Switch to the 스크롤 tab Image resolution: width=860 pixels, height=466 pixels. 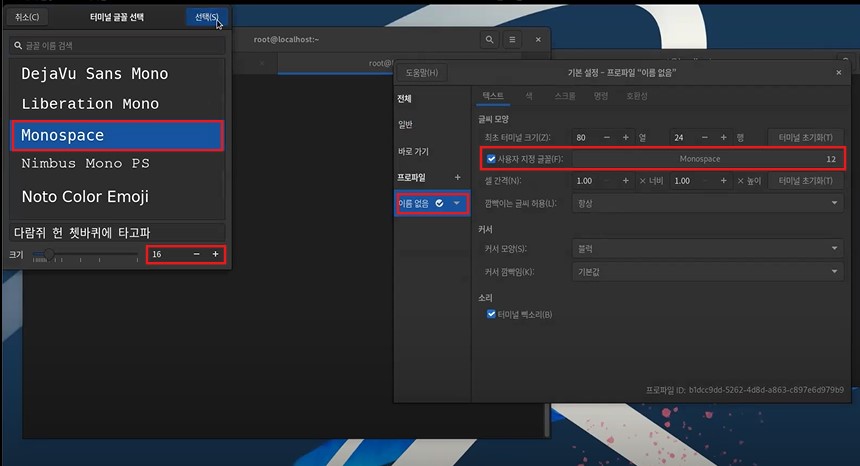pos(564,96)
